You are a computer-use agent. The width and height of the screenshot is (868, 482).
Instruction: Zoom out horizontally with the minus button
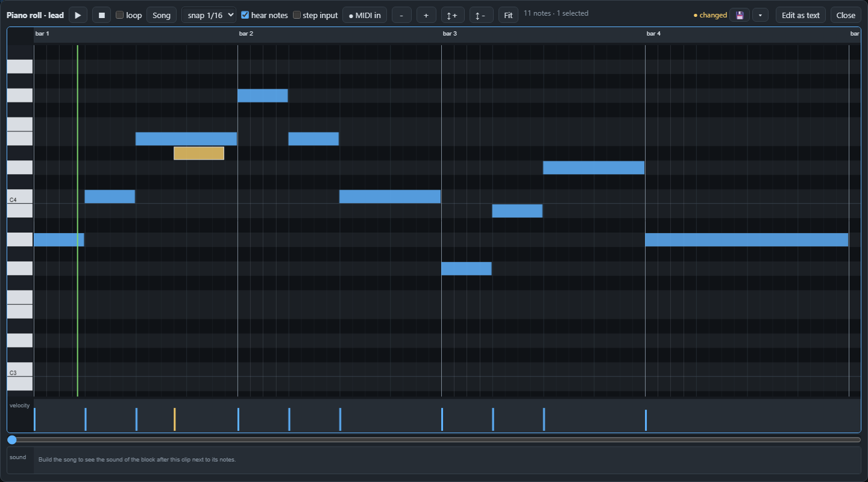click(x=401, y=15)
